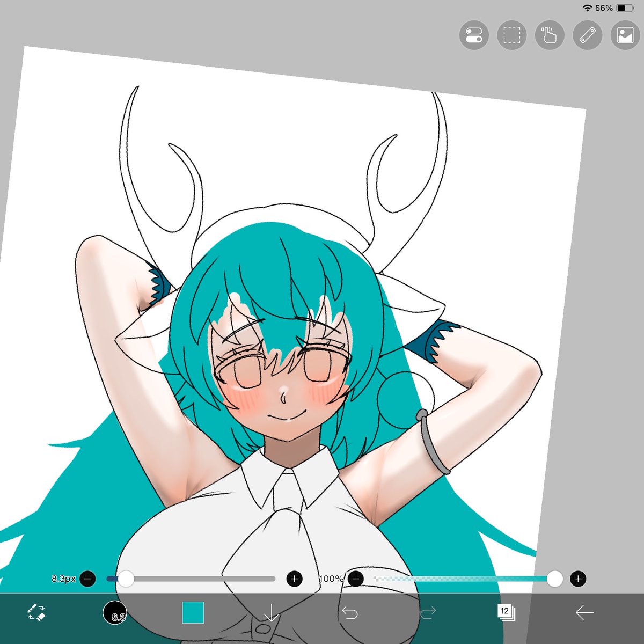Viewport: 644px width, 644px height.
Task: Open the material image tool
Action: pos(625,36)
